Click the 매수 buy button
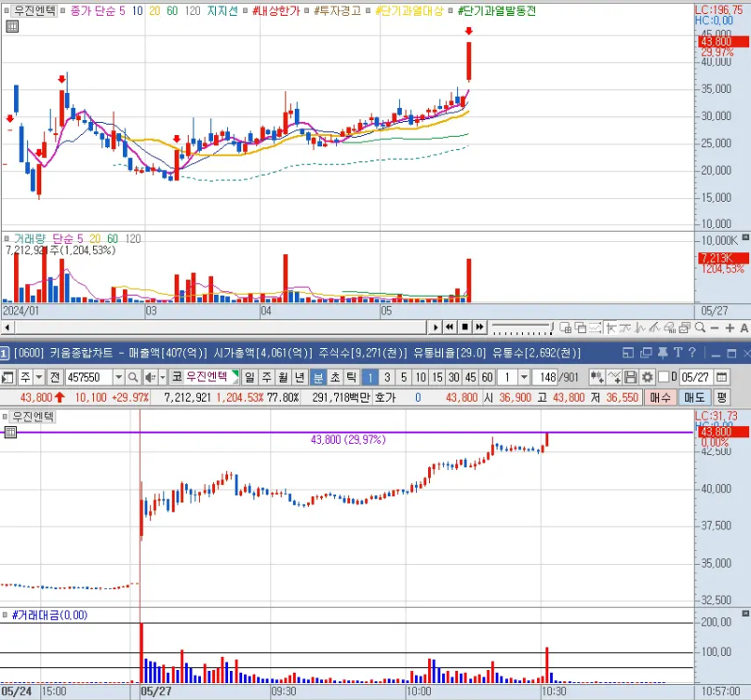The image size is (751, 700). tap(660, 398)
